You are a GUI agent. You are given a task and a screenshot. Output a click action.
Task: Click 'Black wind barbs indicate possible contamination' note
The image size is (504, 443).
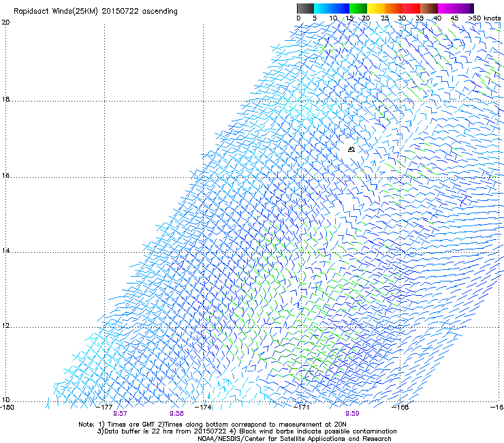pos(318,431)
